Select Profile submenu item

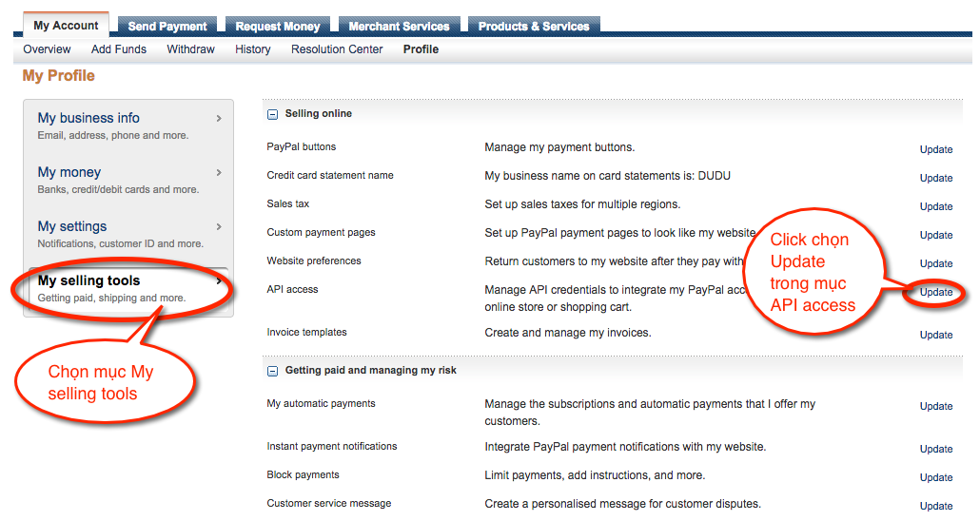click(x=421, y=49)
